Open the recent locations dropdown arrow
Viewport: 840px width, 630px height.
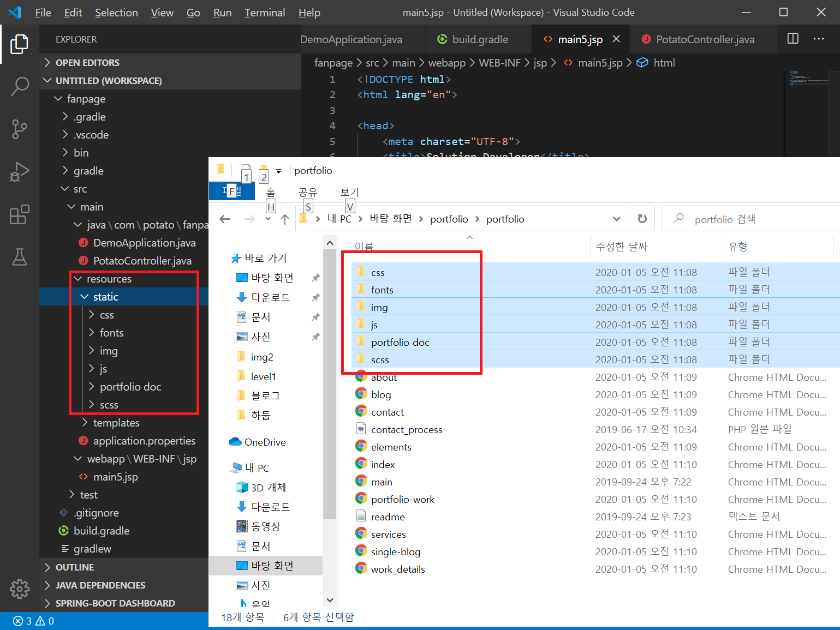(x=268, y=219)
